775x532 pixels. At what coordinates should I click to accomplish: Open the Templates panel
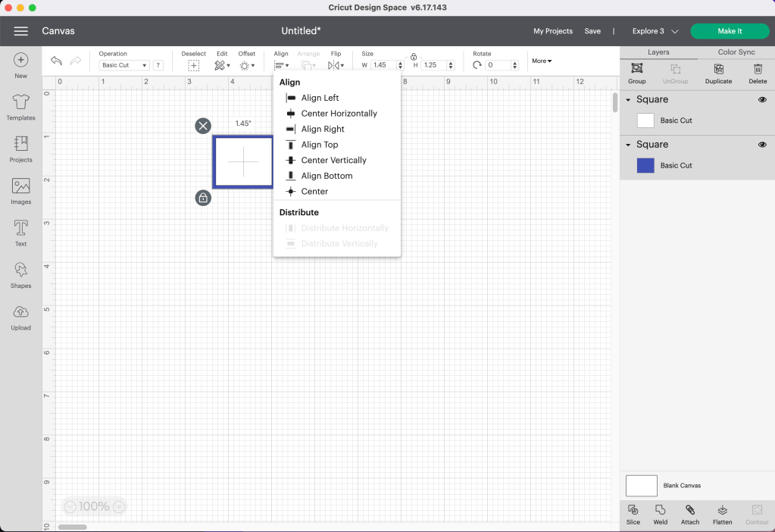click(20, 107)
